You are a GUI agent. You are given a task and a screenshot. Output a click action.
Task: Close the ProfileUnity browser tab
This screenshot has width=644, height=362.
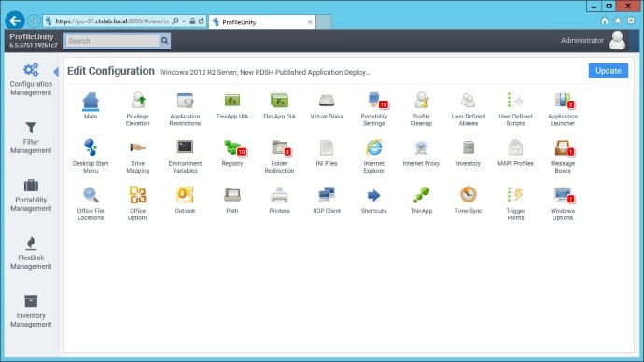pyautogui.click(x=310, y=22)
